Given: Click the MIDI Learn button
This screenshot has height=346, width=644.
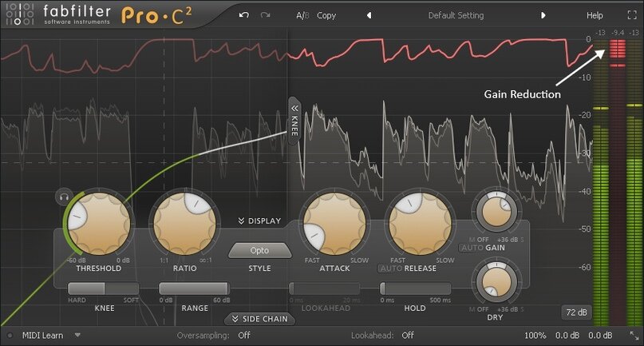Looking at the screenshot, I should click(x=43, y=336).
